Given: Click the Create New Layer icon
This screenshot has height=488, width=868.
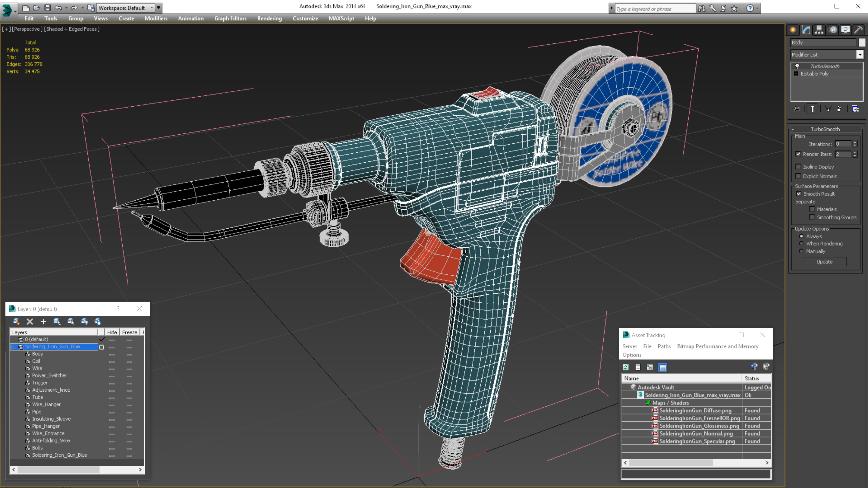Looking at the screenshot, I should point(16,321).
